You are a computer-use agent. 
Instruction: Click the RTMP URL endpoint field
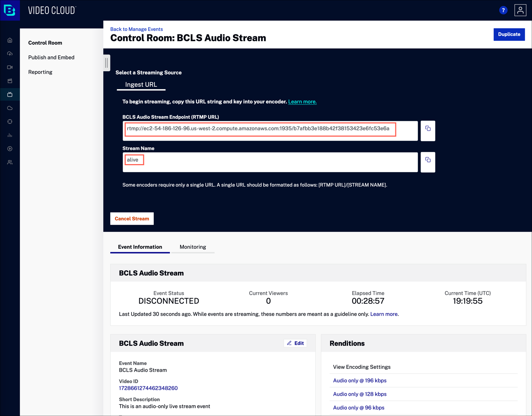click(x=270, y=131)
